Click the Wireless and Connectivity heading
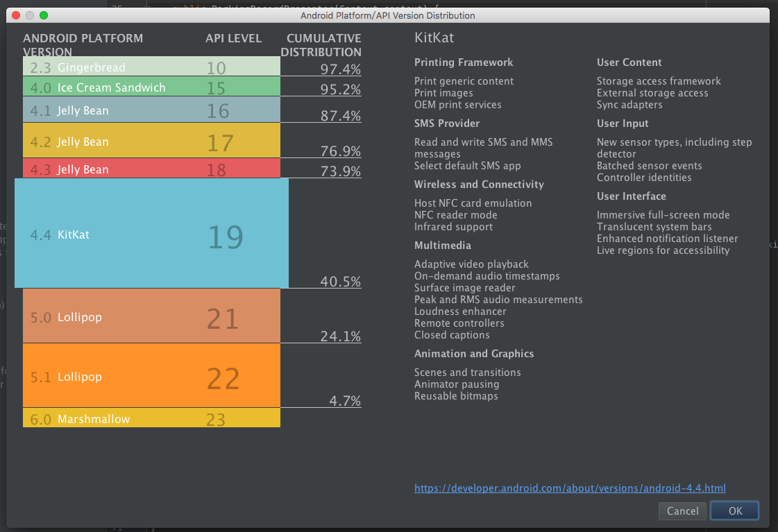The height and width of the screenshot is (532, 778). [x=479, y=185]
